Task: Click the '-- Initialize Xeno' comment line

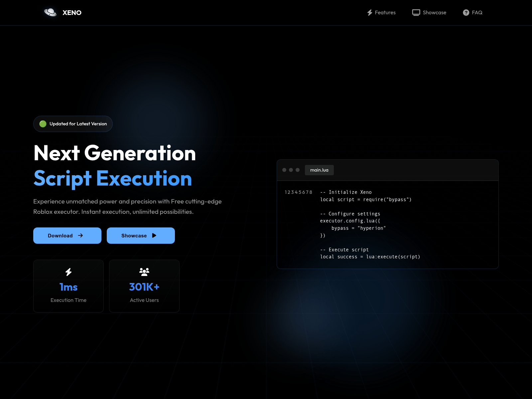Action: (x=346, y=192)
